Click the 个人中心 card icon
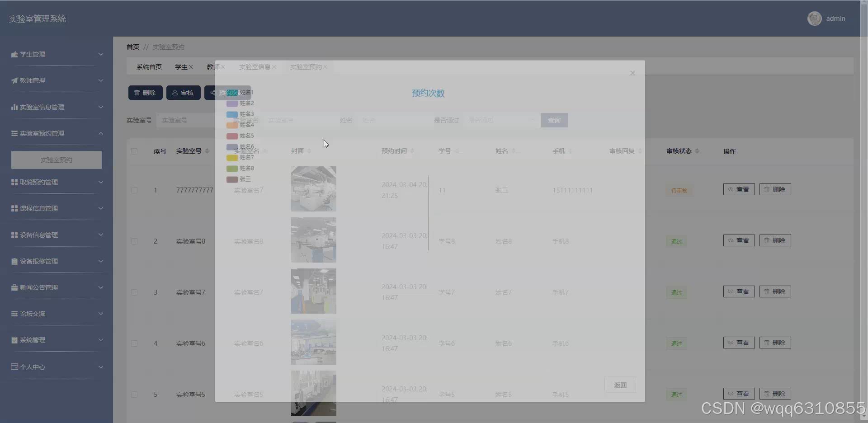The image size is (868, 423). pyautogui.click(x=14, y=367)
